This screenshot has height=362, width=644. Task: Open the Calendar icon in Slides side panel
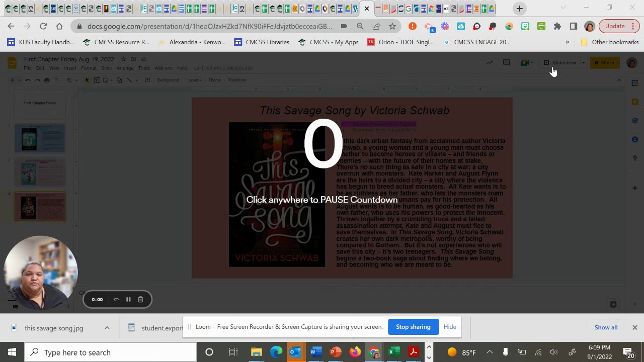634,83
